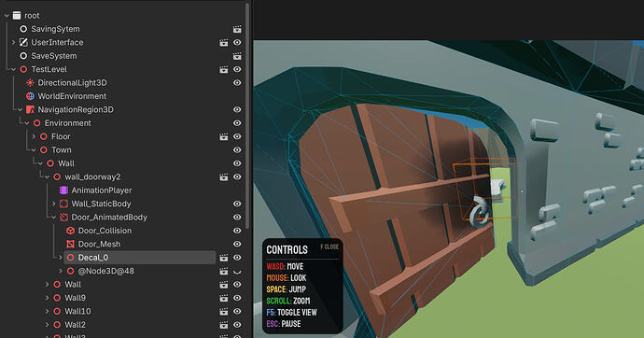Click the Door_AnimatedBody node icon
644x338 pixels.
coord(63,218)
